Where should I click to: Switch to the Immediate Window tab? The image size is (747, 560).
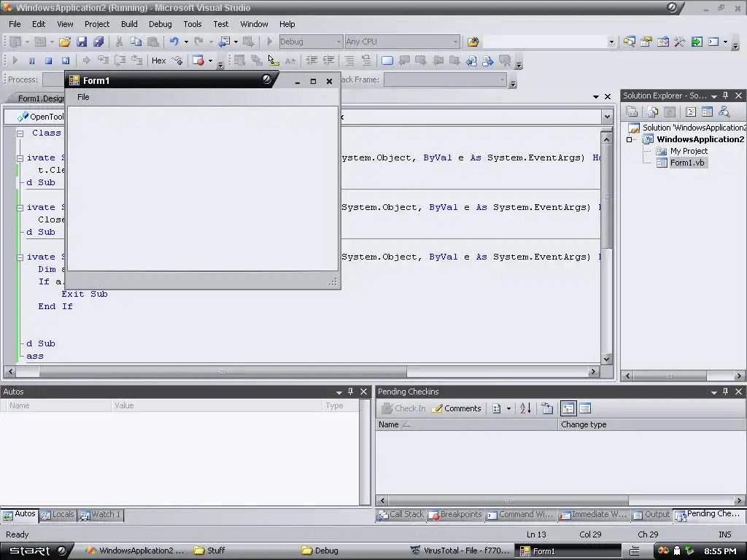tap(594, 515)
